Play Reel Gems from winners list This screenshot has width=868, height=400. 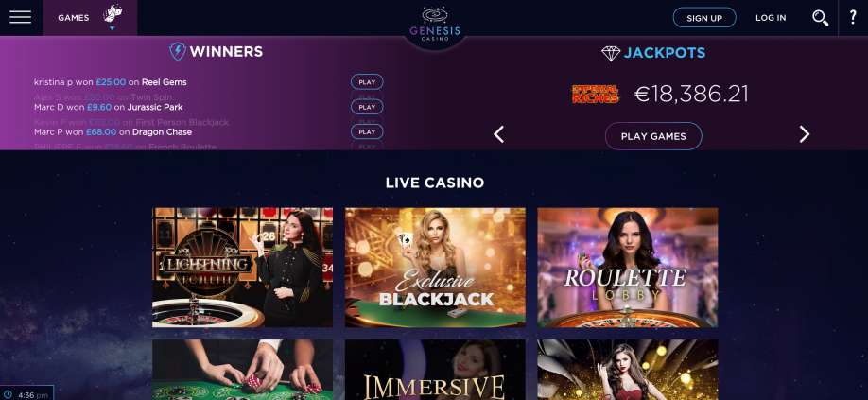tap(367, 82)
